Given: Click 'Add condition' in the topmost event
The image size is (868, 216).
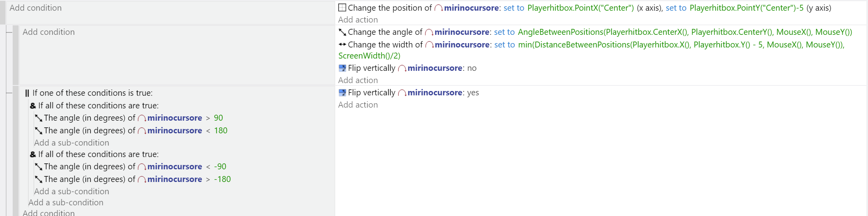Looking at the screenshot, I should point(36,8).
